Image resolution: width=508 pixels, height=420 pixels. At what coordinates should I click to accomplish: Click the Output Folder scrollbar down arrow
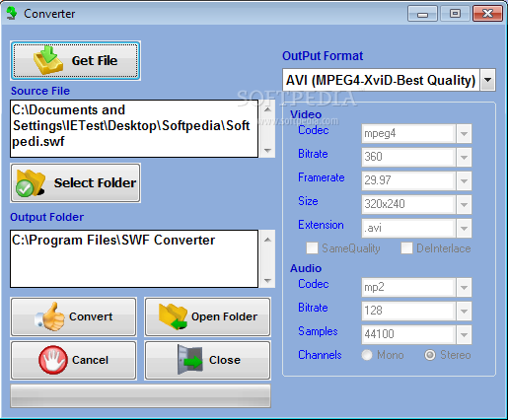(267, 280)
